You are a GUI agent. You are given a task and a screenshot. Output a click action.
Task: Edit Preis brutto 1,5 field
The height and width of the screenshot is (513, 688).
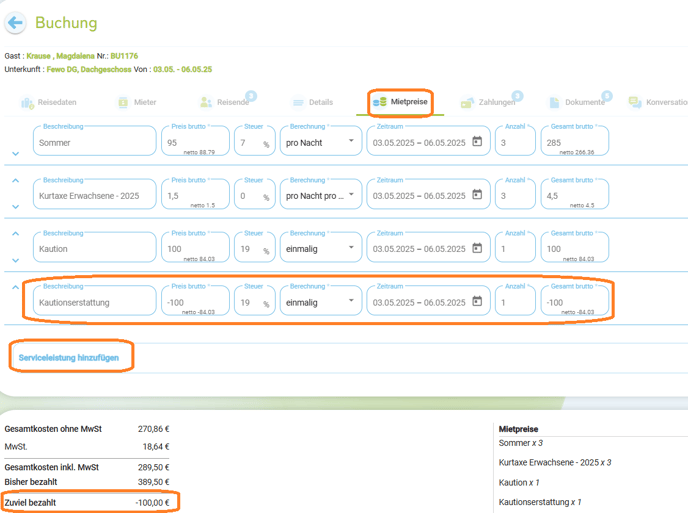[x=195, y=194]
